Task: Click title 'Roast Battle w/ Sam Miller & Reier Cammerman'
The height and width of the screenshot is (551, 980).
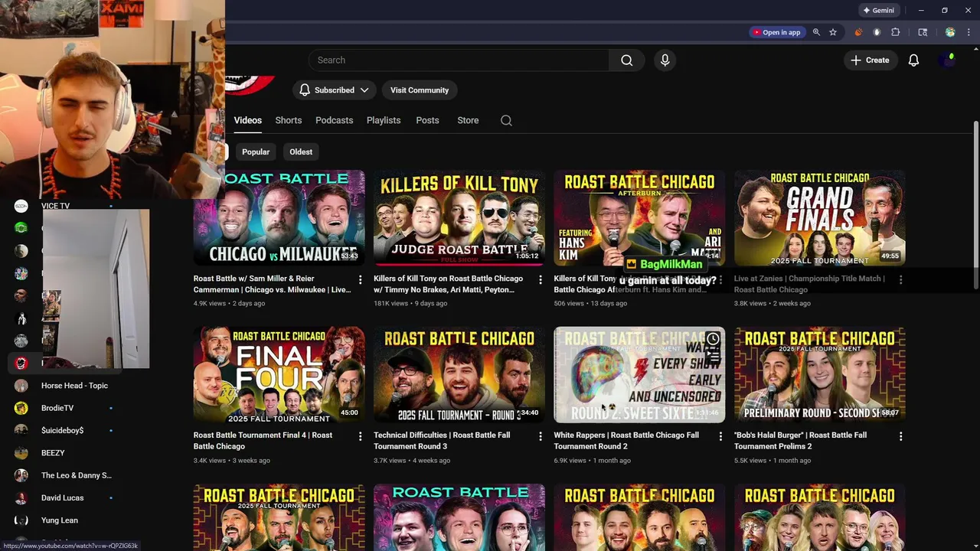Action: [272, 284]
